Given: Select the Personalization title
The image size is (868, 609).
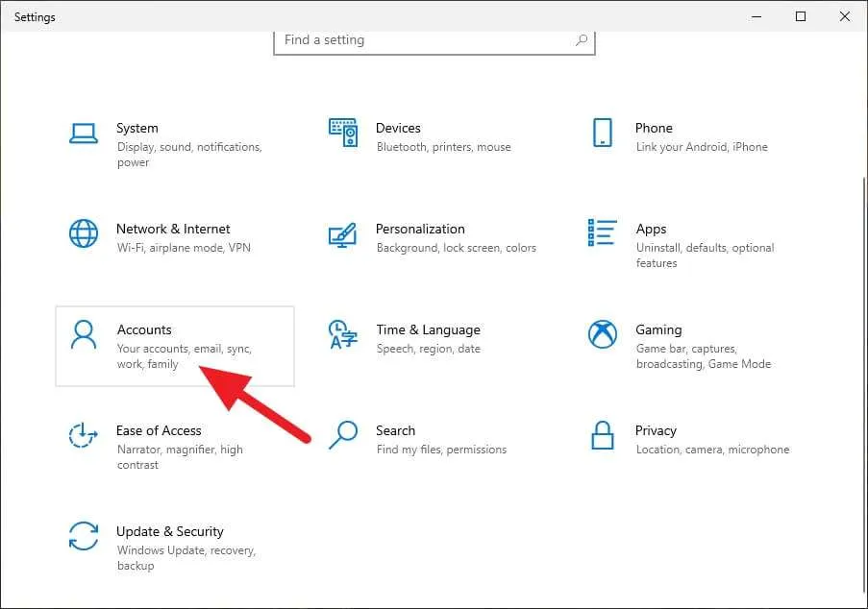Looking at the screenshot, I should pyautogui.click(x=420, y=229).
